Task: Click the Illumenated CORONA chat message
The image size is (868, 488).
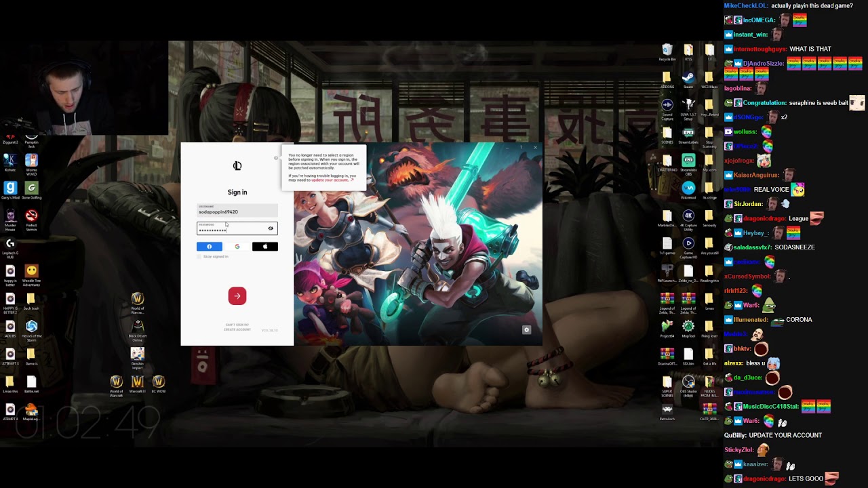Action: [799, 320]
